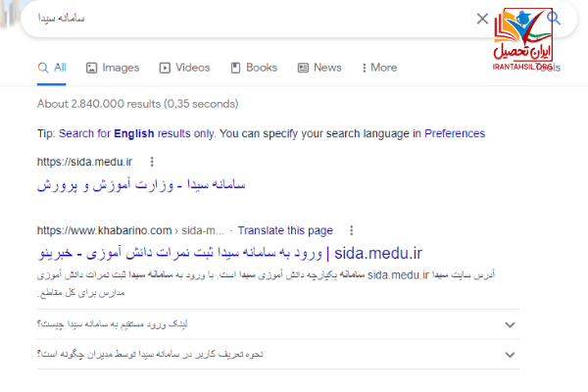The image size is (588, 392).
Task: Click the blue magnifier search icon
Action: pyautogui.click(x=554, y=18)
